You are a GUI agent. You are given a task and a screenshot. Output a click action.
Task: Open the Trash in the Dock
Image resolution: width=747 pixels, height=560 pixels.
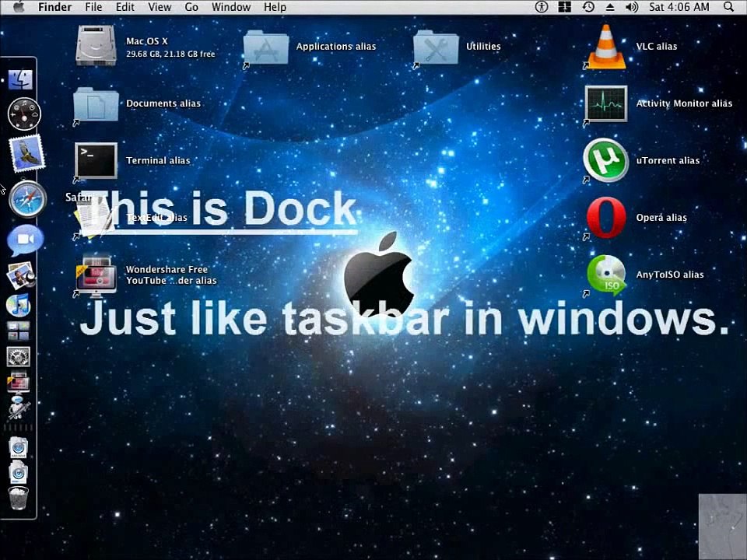[x=18, y=499]
